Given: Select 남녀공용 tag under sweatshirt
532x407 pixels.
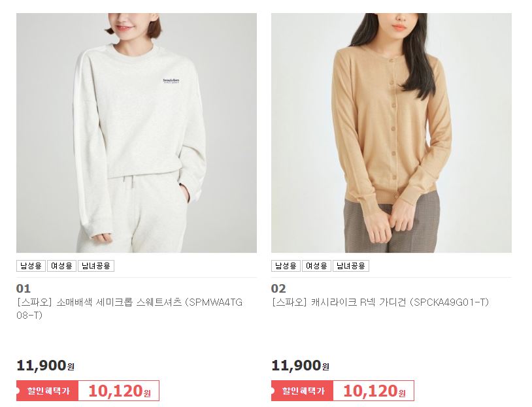Looking at the screenshot, I should pos(96,266).
